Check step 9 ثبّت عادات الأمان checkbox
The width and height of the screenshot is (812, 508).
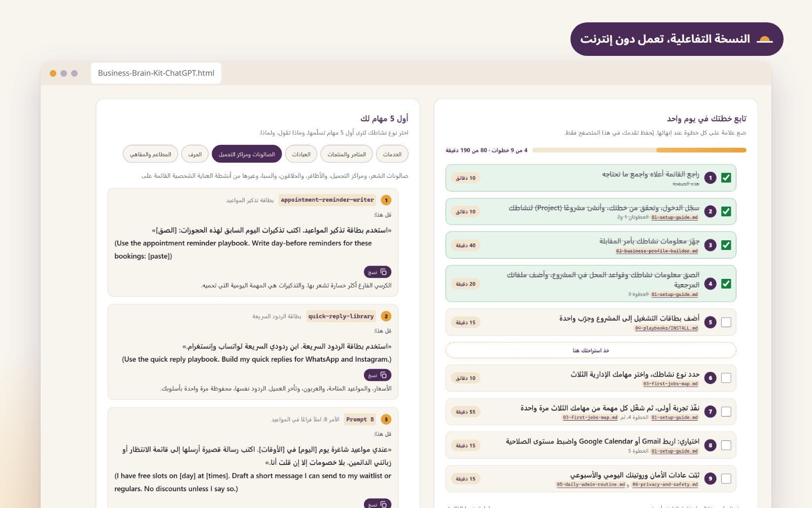point(726,479)
